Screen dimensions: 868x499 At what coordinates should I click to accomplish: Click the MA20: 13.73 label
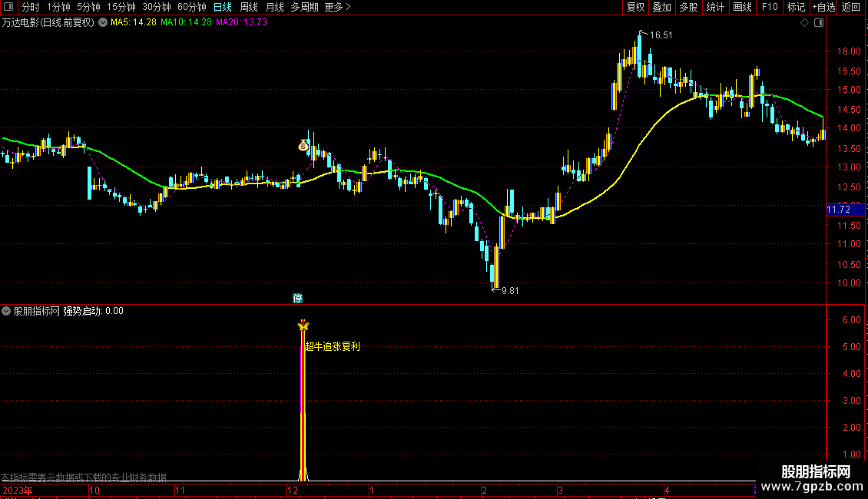click(x=241, y=22)
